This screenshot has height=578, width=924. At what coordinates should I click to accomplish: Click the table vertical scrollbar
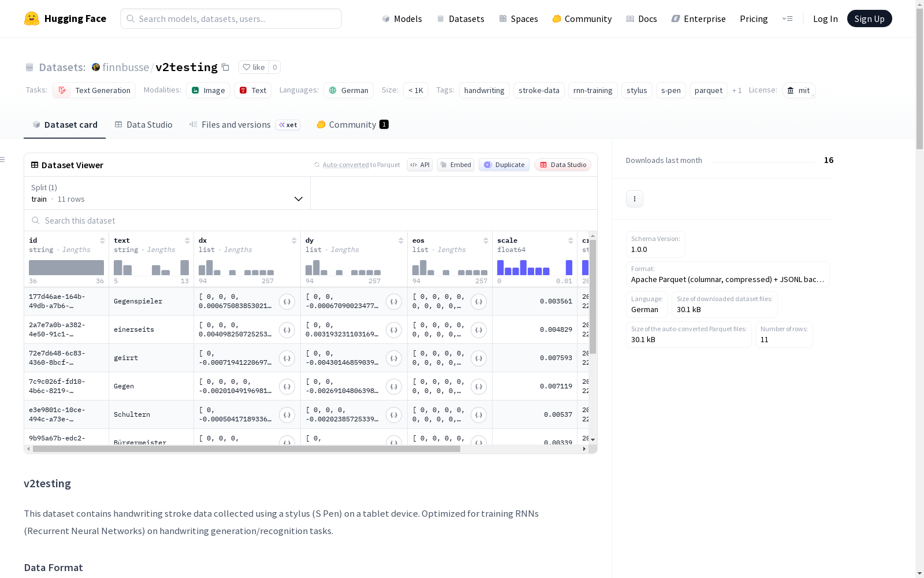click(593, 297)
